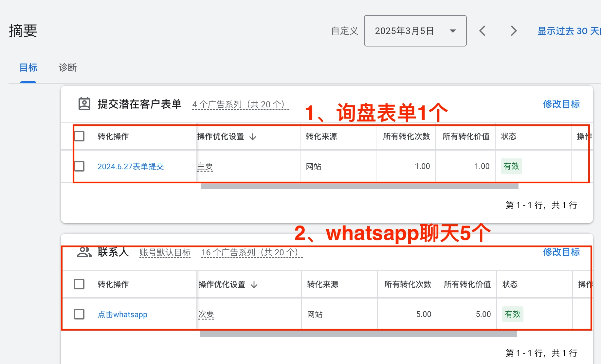Click the 账号默认目标 label
Viewport: 601px width, 364px height.
pos(165,252)
